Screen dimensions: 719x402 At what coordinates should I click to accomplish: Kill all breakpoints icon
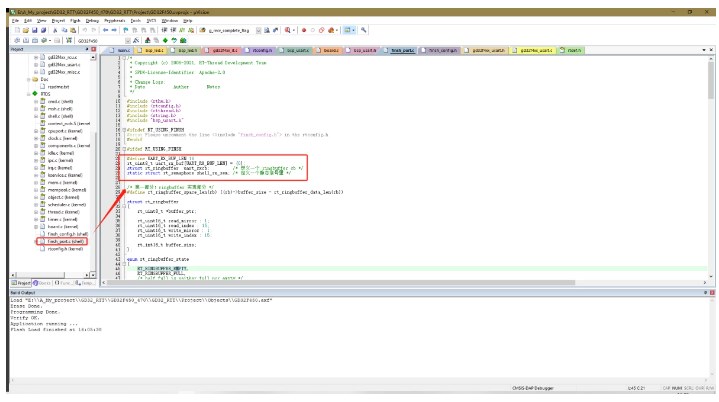pos(331,30)
